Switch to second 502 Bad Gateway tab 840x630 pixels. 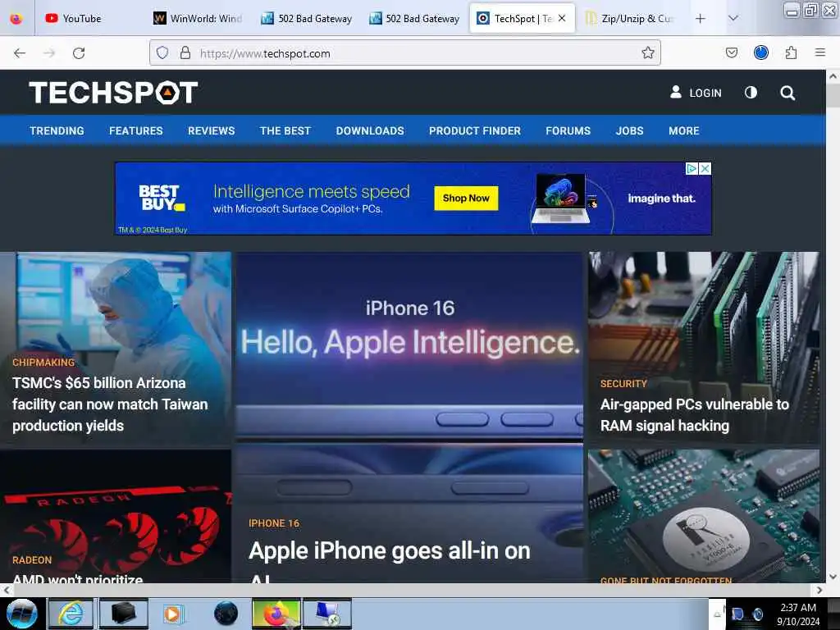(x=414, y=19)
